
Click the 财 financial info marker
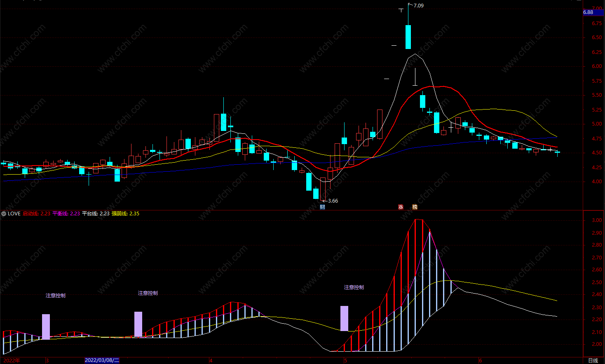[x=322, y=207]
